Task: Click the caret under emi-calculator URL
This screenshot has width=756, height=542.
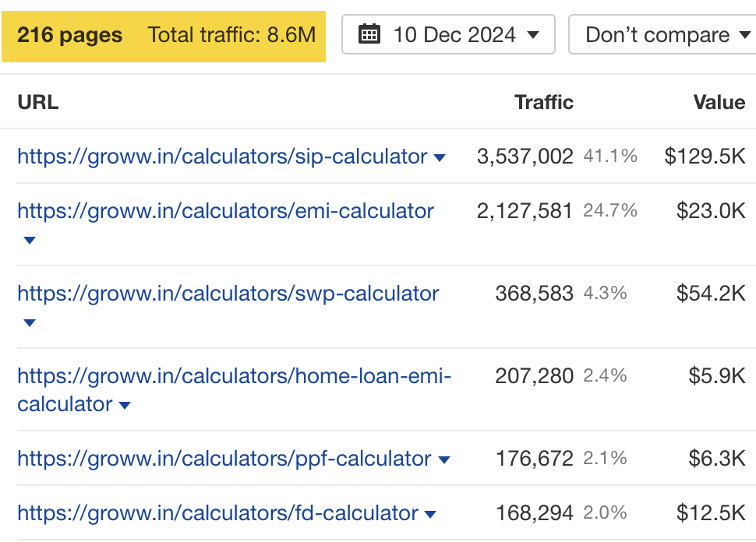Action: pyautogui.click(x=29, y=241)
